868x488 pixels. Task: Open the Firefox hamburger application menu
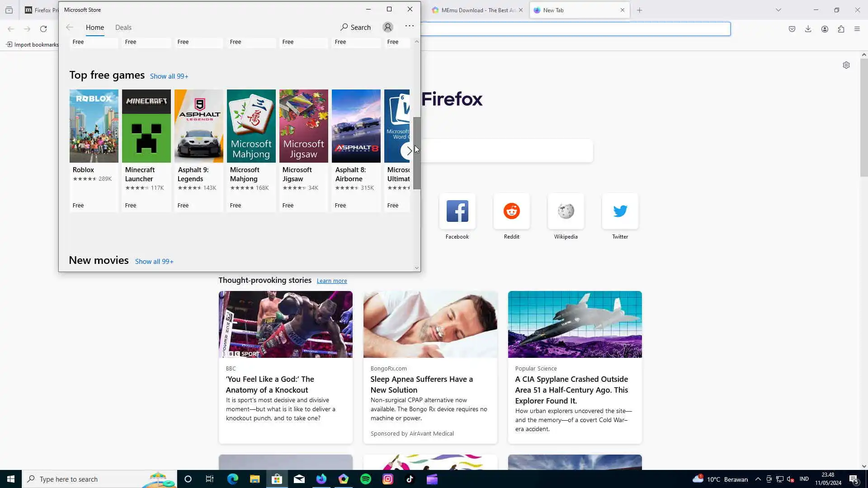coord(857,29)
